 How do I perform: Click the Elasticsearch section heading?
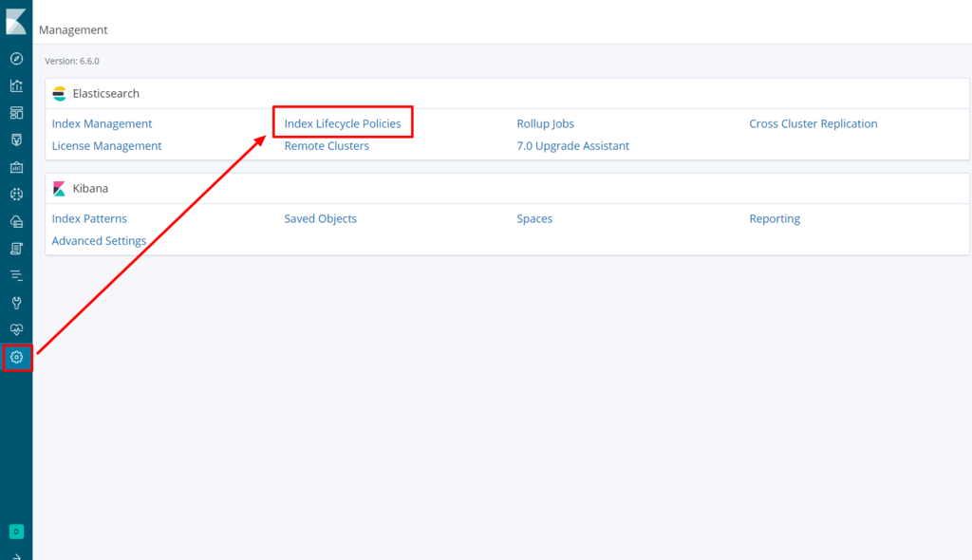point(106,94)
